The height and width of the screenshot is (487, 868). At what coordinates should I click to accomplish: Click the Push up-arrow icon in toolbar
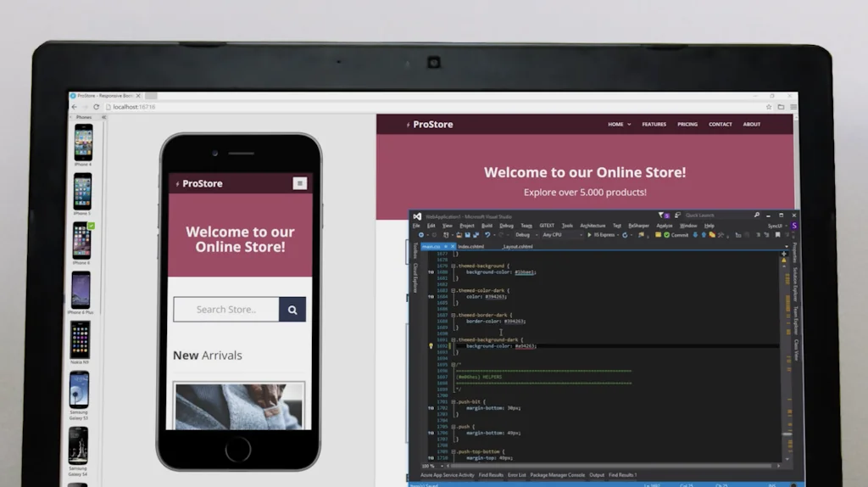click(704, 235)
